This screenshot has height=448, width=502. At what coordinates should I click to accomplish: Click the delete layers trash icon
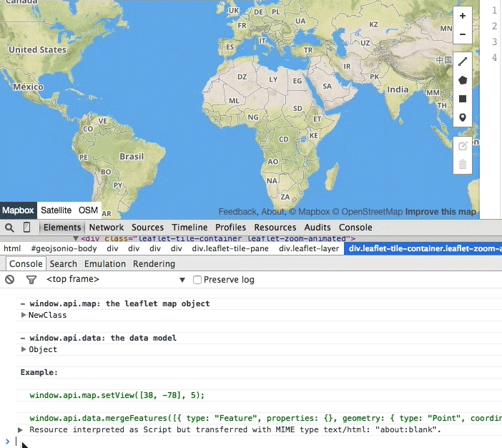click(x=462, y=165)
